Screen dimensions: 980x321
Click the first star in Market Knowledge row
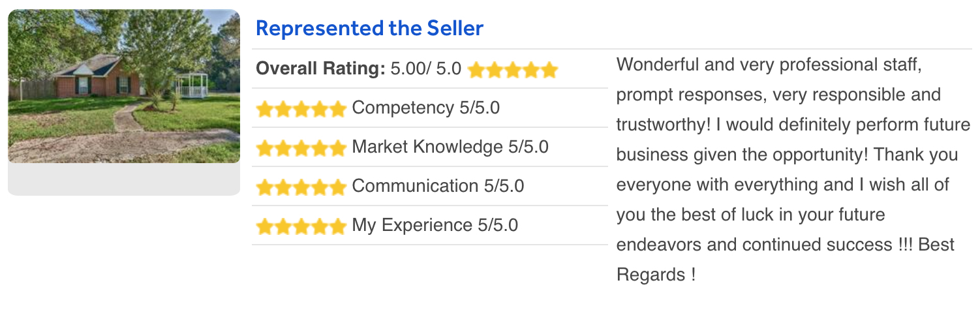click(x=265, y=148)
